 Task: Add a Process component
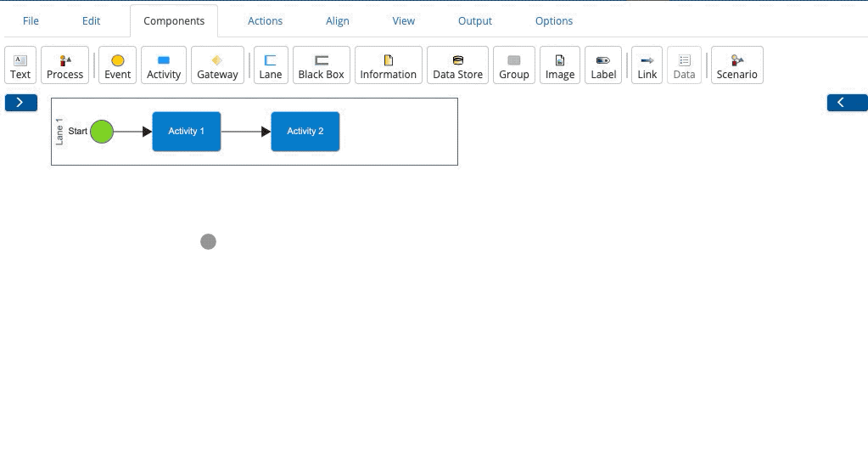pyautogui.click(x=64, y=65)
